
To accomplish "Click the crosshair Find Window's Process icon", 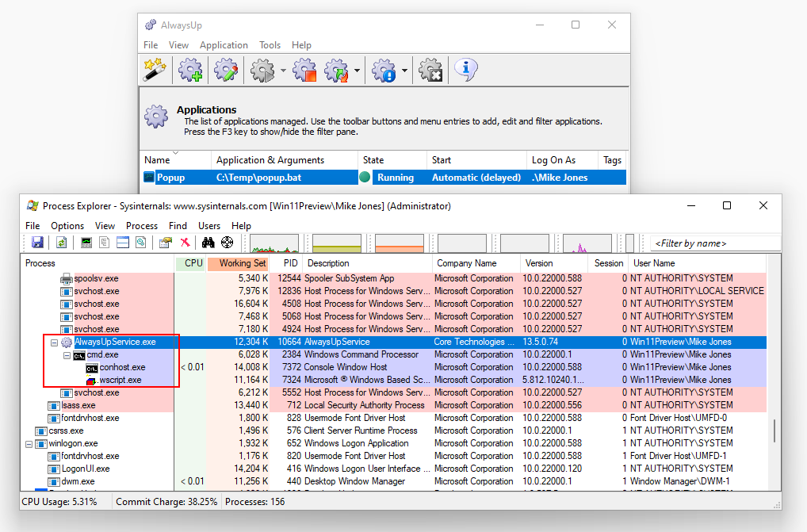I will pyautogui.click(x=227, y=243).
